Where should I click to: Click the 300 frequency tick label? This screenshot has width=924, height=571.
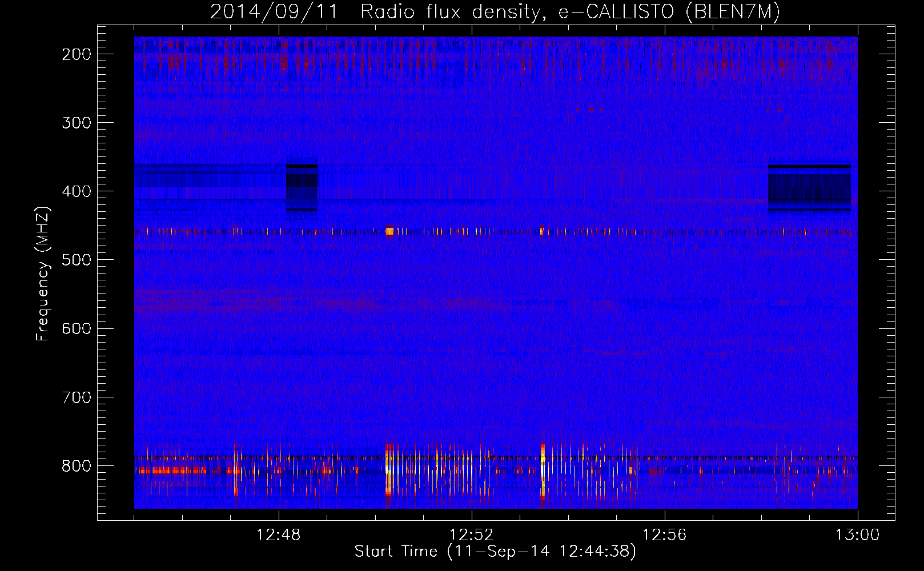tap(77, 123)
